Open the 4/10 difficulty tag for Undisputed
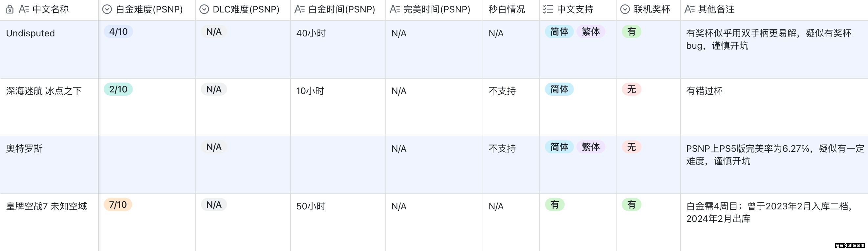The width and height of the screenshot is (868, 251). point(118,32)
